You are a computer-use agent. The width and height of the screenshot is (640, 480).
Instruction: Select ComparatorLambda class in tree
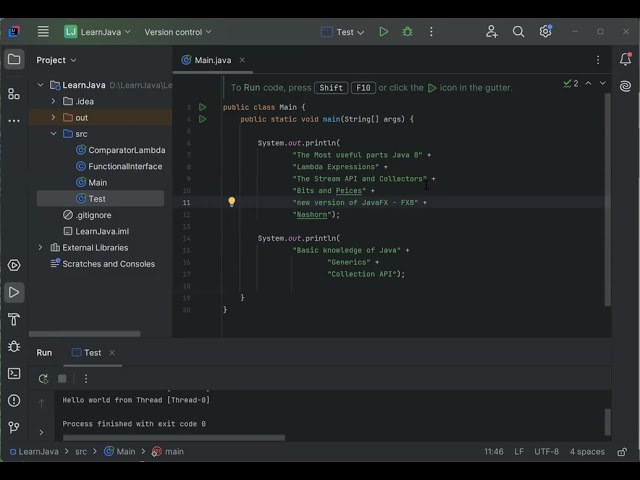(121, 150)
